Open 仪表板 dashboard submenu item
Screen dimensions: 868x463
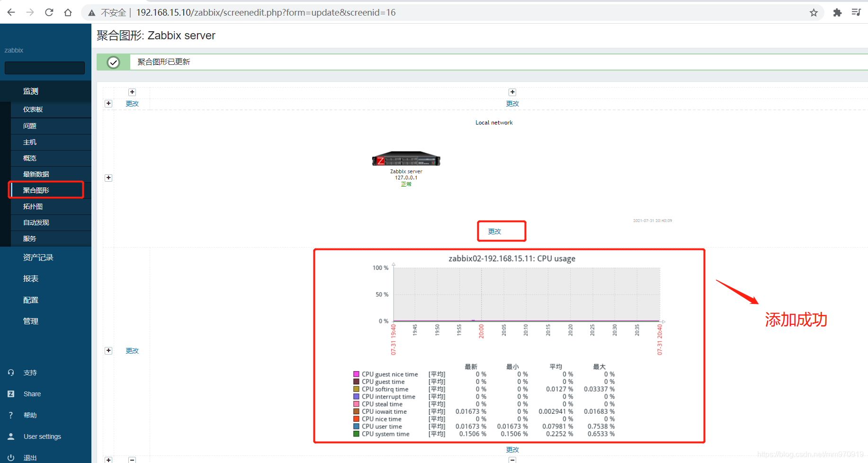click(33, 109)
